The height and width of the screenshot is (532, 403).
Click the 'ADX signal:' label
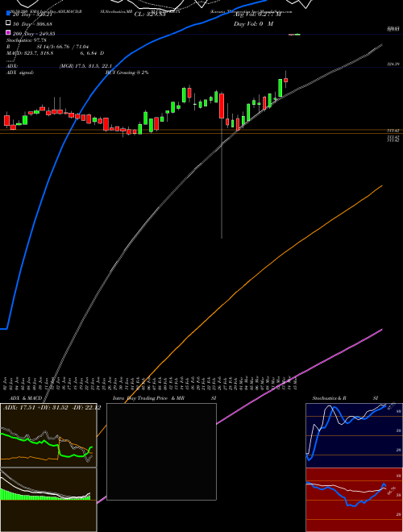[x=19, y=73]
